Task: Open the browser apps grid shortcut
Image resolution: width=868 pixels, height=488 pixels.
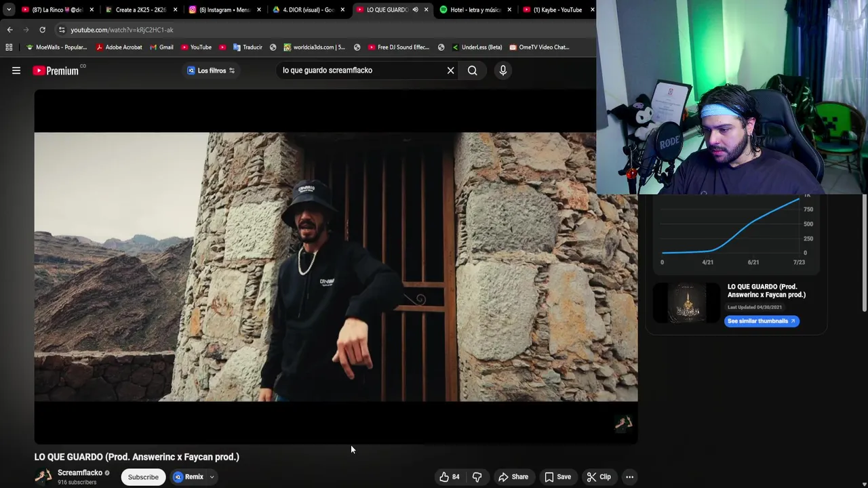Action: pyautogui.click(x=9, y=47)
